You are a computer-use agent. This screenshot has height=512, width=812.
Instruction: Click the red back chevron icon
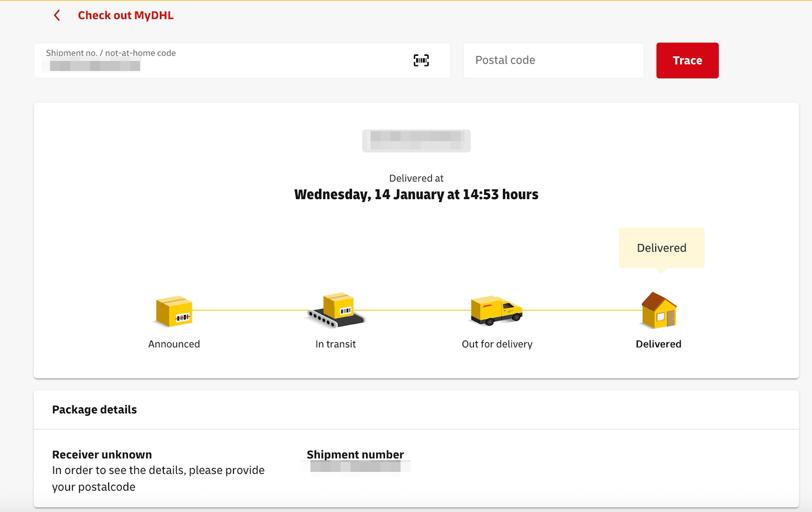point(57,16)
